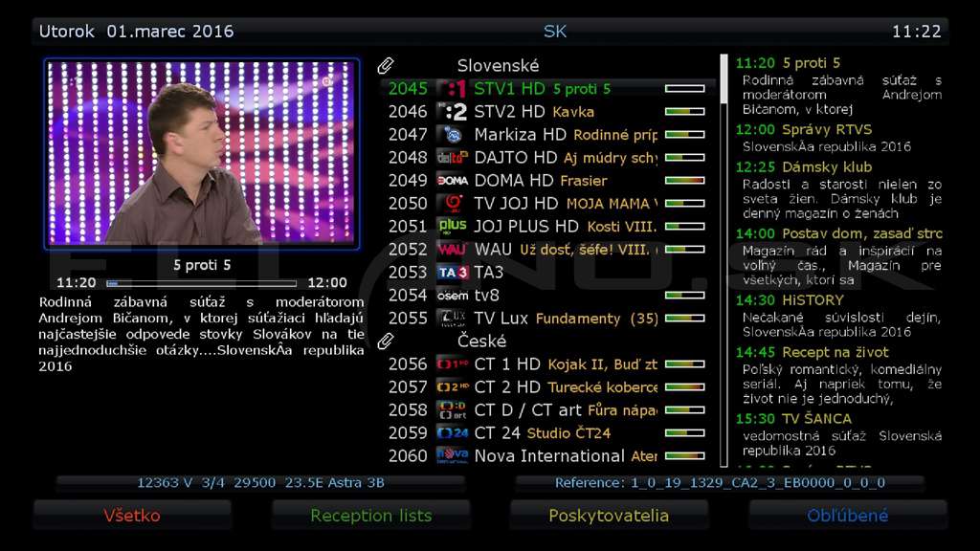Screen dimensions: 980x551
Task: Open the Obľúbené favourites list
Action: click(848, 516)
